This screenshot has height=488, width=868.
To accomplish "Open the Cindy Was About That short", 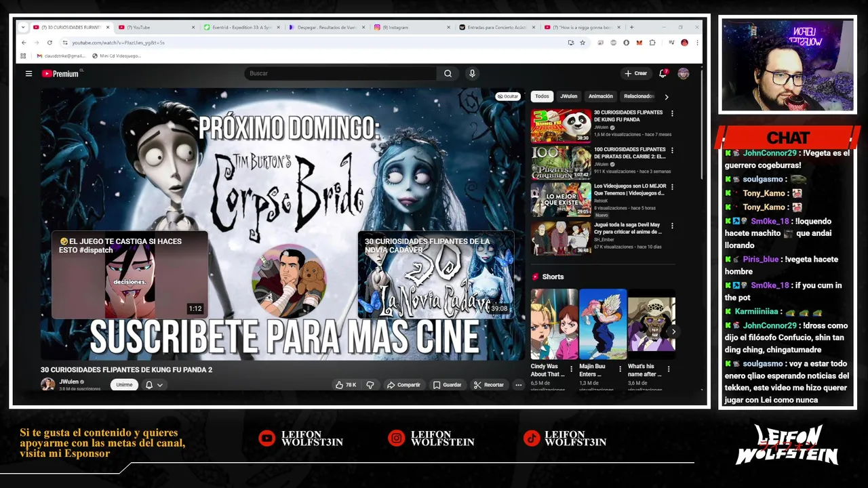I will tap(554, 324).
